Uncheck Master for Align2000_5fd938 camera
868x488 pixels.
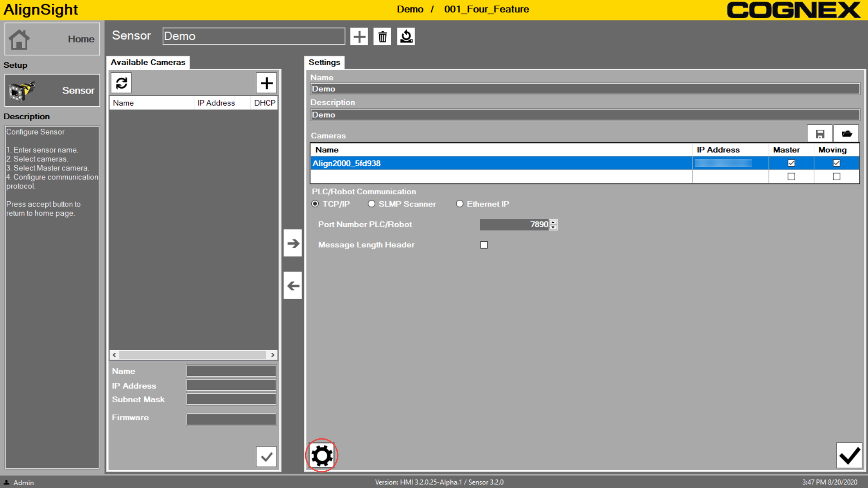click(x=791, y=163)
